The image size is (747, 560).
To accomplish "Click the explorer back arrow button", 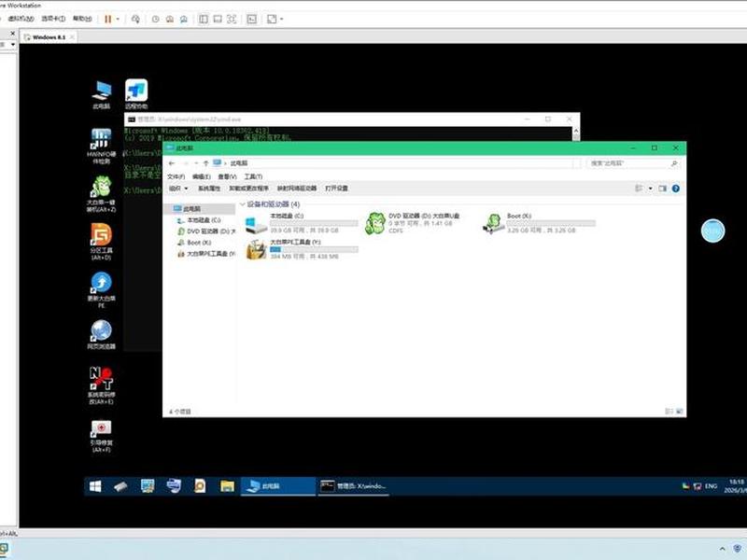I will point(172,163).
